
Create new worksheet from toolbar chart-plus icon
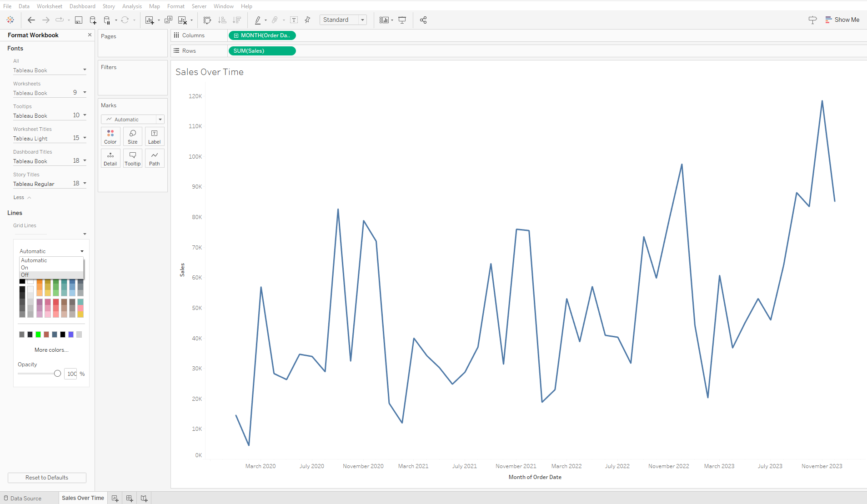(150, 20)
